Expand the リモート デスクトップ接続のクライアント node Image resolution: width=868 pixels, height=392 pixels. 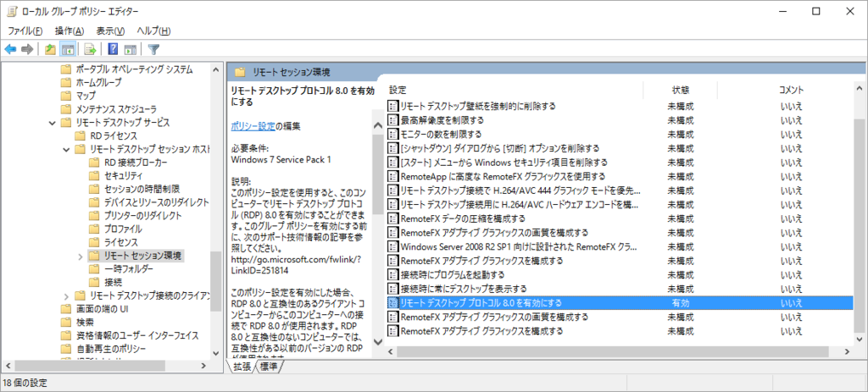(66, 295)
